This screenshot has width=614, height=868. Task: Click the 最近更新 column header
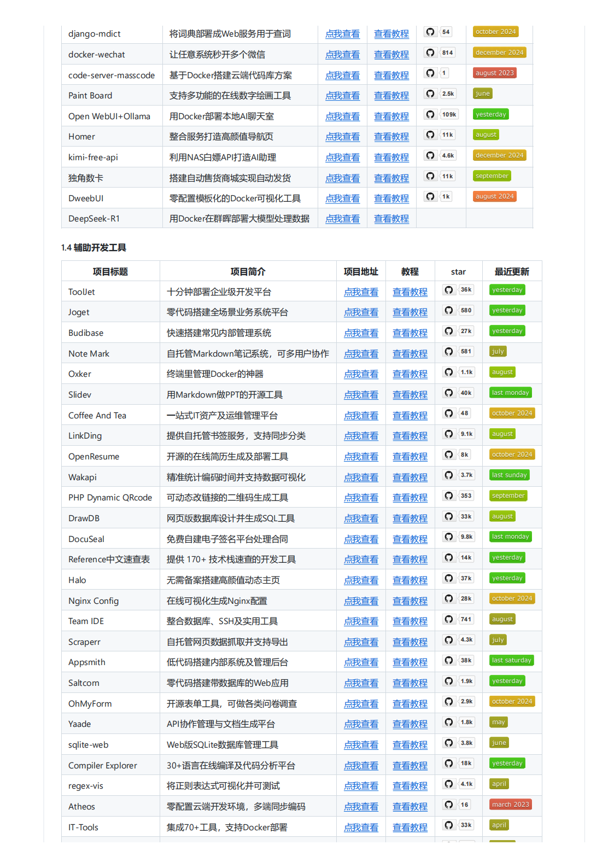coord(512,272)
